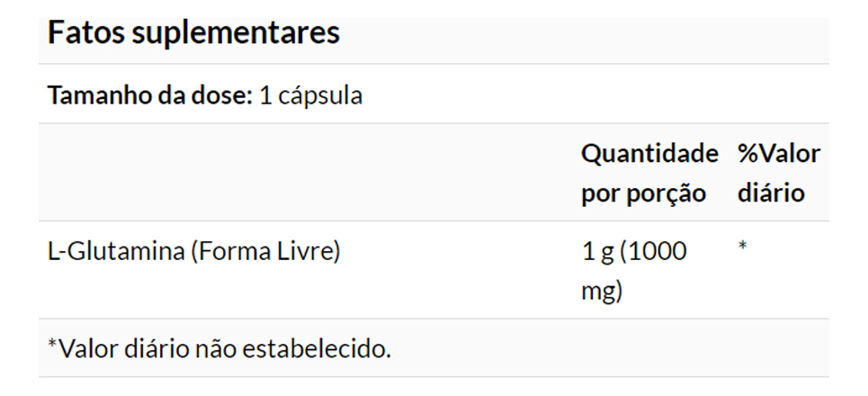The width and height of the screenshot is (868, 396).
Task: Click the "*Valor diário não estabelecido." footnote
Action: click(x=219, y=348)
